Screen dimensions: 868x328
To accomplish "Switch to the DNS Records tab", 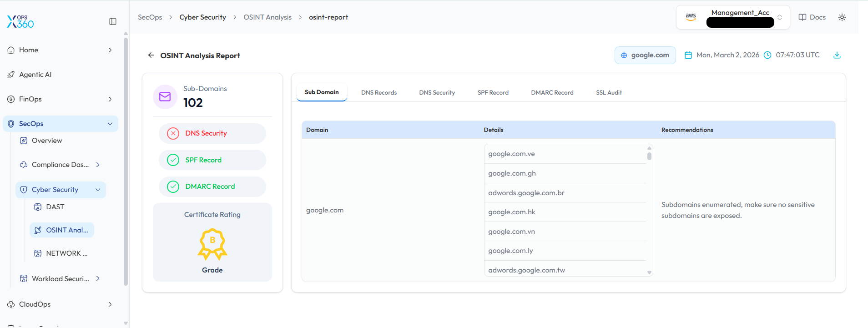I will 378,92.
